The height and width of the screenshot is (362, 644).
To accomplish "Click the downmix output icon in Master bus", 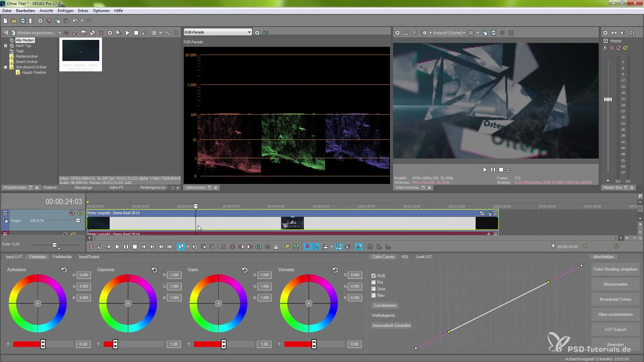I will (614, 33).
